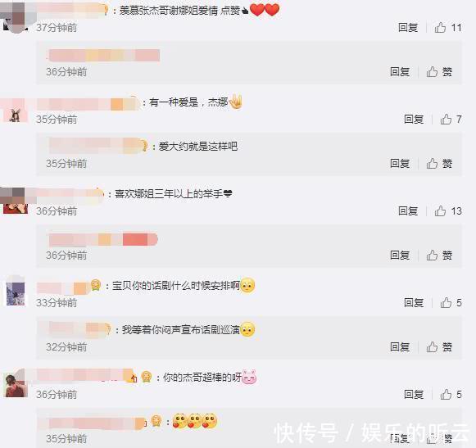Open avatar of 有一种爱是 commenter
This screenshot has height=448, width=476.
tap(14, 111)
